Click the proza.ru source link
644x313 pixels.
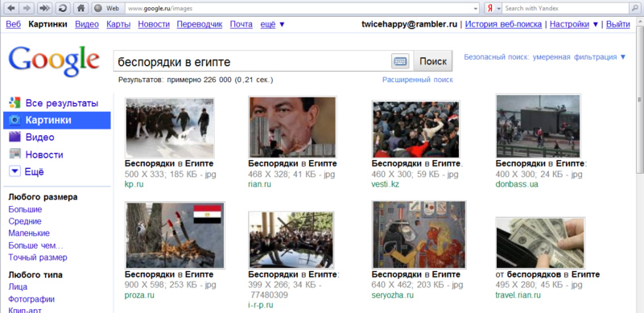pos(139,295)
